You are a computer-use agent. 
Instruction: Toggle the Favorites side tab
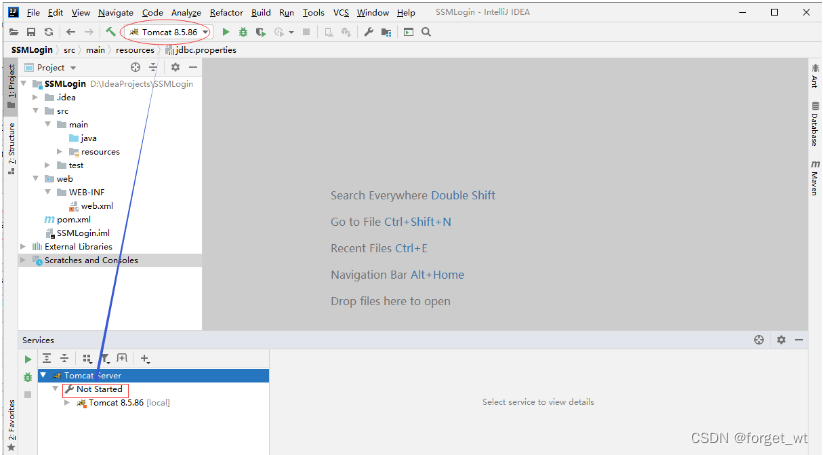[11, 426]
